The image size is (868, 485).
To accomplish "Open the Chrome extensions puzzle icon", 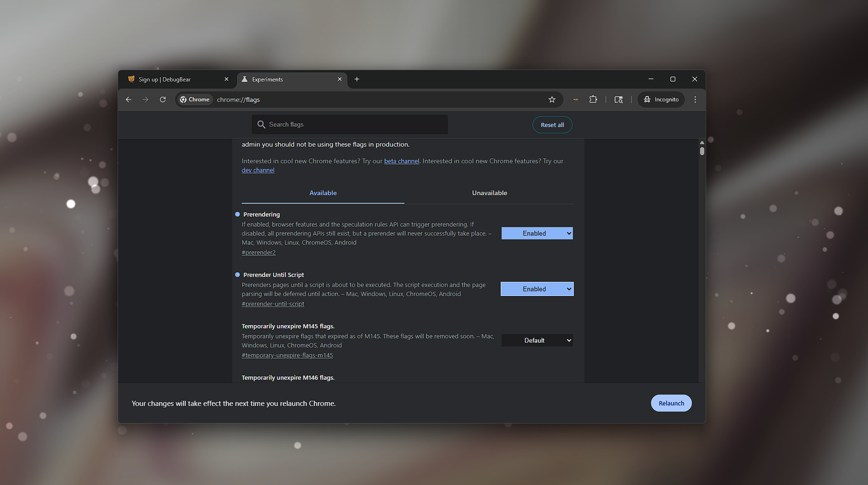I will [x=593, y=99].
